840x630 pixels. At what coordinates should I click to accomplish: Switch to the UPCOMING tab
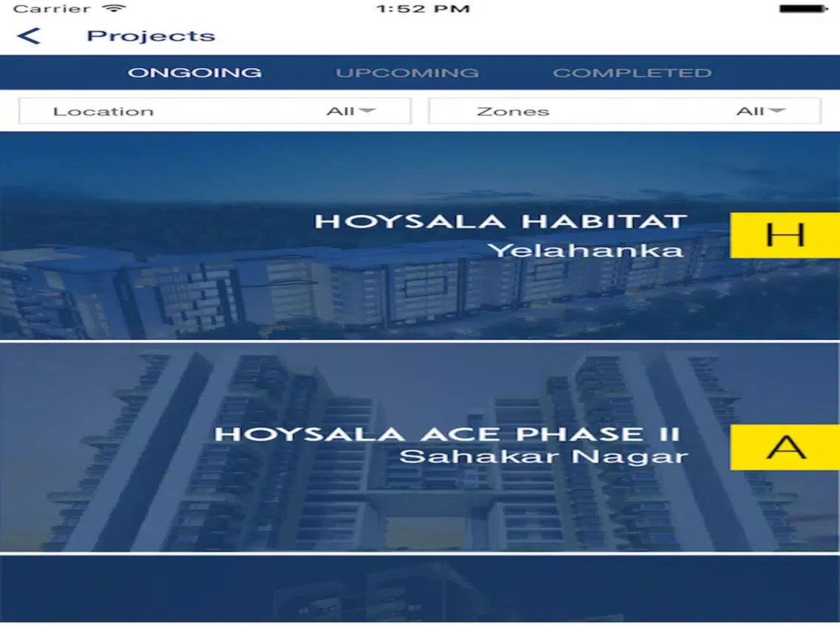click(407, 72)
